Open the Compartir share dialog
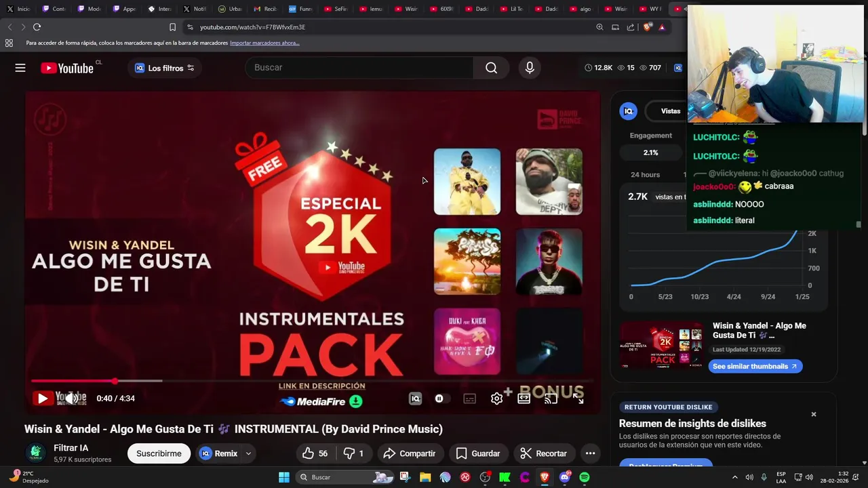This screenshot has width=868, height=488. click(410, 453)
